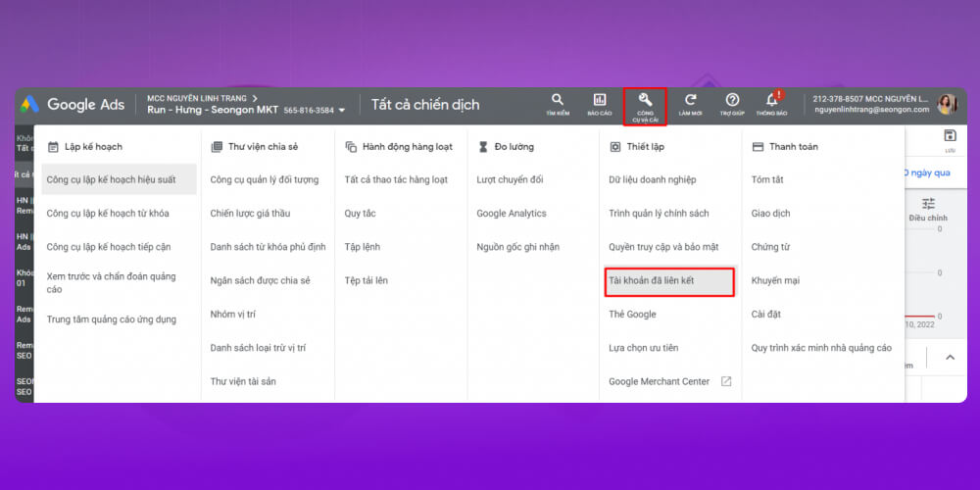Open the Trợ giúp help icon
This screenshot has height=490, width=980.
pyautogui.click(x=732, y=103)
